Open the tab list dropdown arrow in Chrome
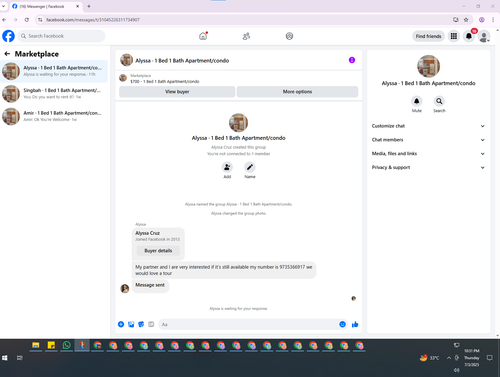The image size is (500, 377). coord(3,6)
